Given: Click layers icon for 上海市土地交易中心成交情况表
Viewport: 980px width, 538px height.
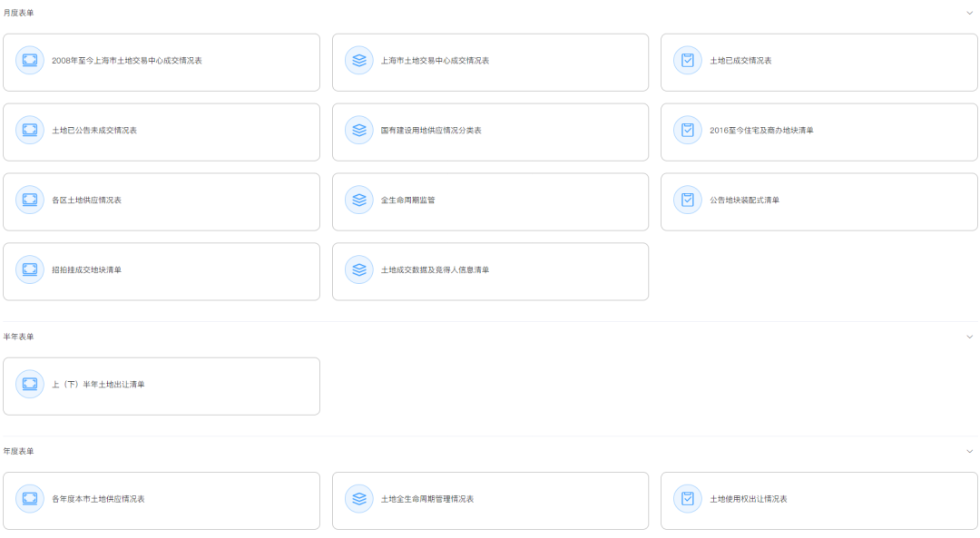Looking at the screenshot, I should click(358, 61).
